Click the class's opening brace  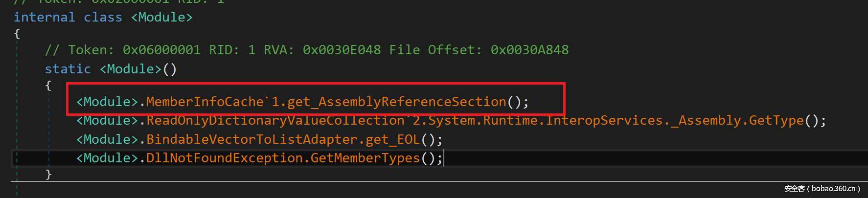point(17,34)
